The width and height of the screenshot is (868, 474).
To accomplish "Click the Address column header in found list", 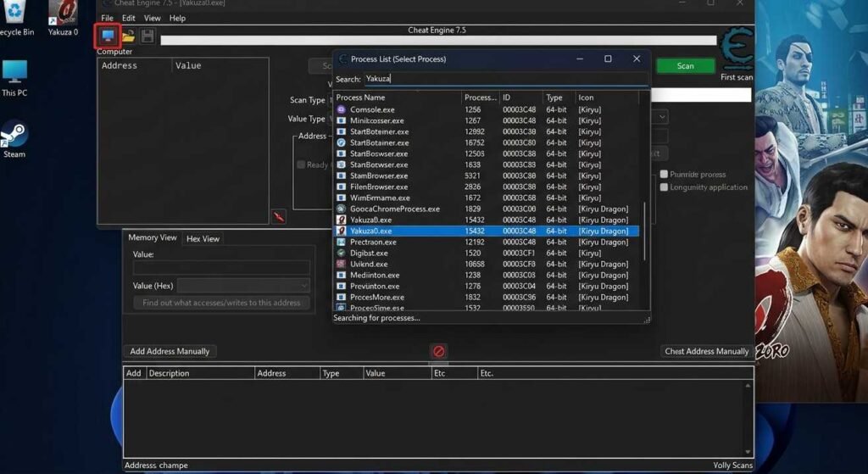I will (x=135, y=65).
